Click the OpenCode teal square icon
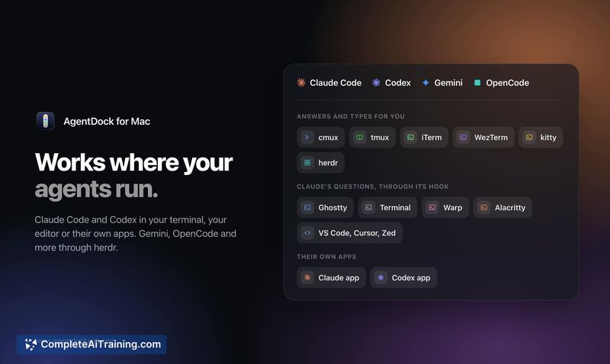The width and height of the screenshot is (610, 364). point(477,82)
